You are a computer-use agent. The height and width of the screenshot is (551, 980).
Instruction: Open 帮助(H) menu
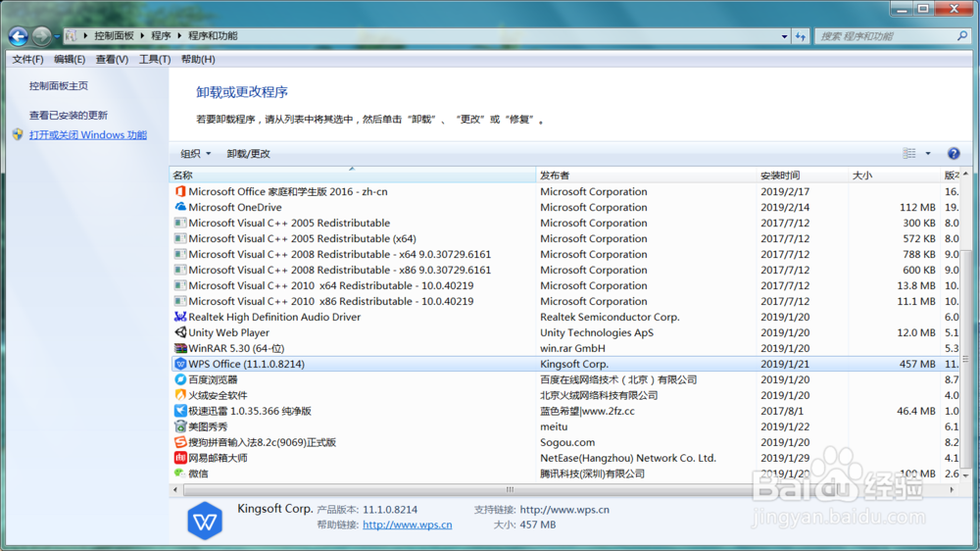coord(198,60)
